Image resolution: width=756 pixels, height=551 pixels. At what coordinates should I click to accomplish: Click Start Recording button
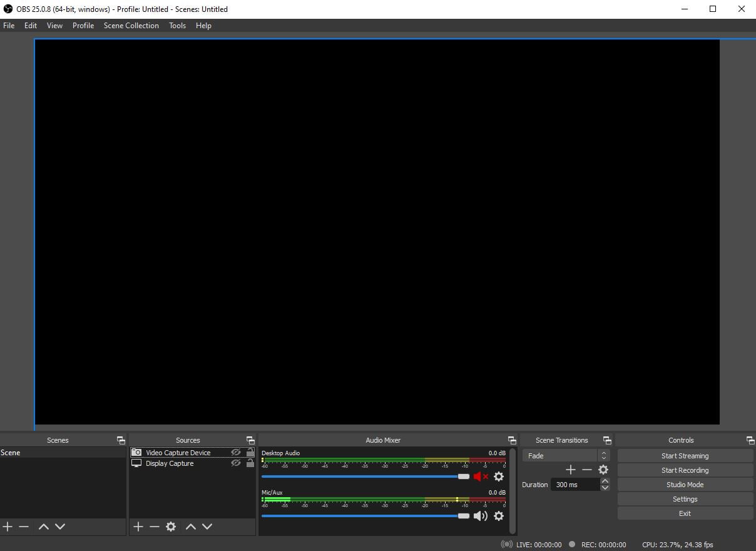685,470
